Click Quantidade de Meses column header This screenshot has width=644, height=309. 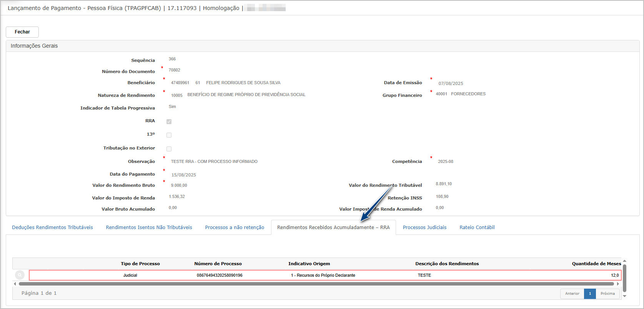point(596,264)
